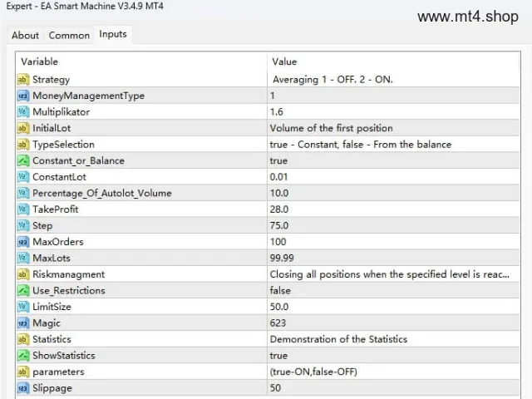Click the Slippage integer icon
The width and height of the screenshot is (532, 399).
point(22,388)
